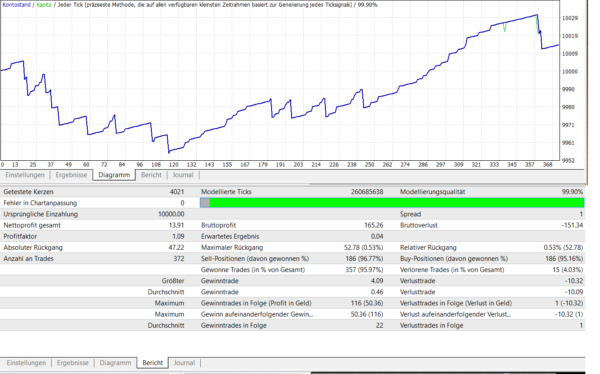Click the Nettoprofit gesamt value 13.91
The image size is (600, 374).
tap(176, 225)
